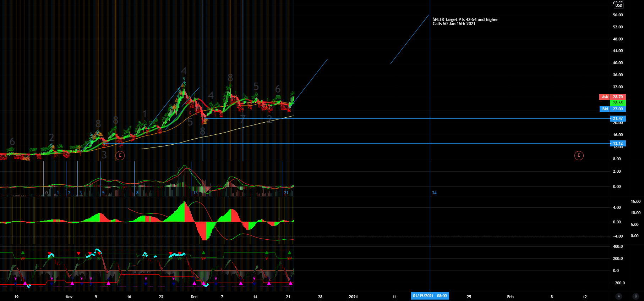
Task: Click the green 28.65 last price label
Action: click(x=618, y=103)
